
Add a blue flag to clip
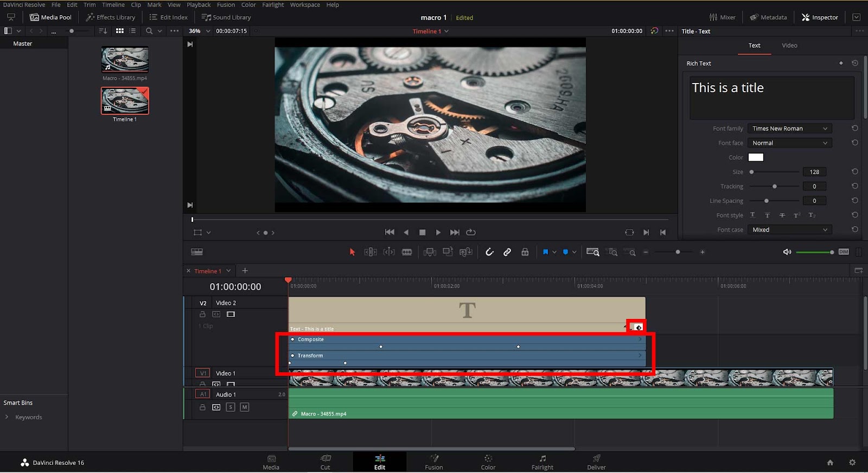pos(545,252)
